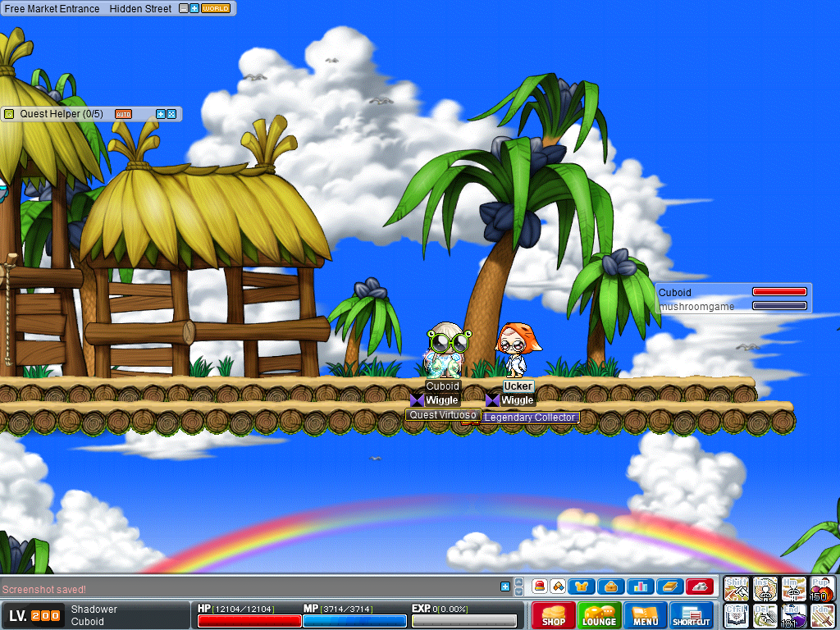Expand the minimap with plus button

click(x=194, y=8)
